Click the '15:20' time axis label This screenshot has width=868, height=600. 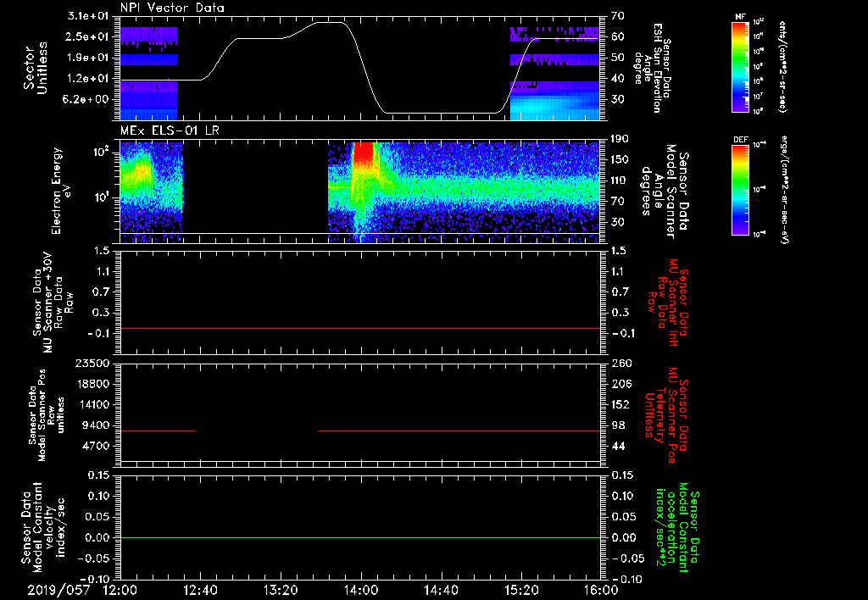pyautogui.click(x=521, y=590)
